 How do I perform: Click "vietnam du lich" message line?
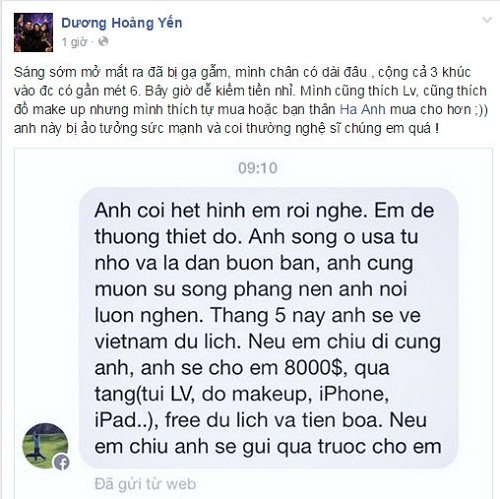click(168, 342)
